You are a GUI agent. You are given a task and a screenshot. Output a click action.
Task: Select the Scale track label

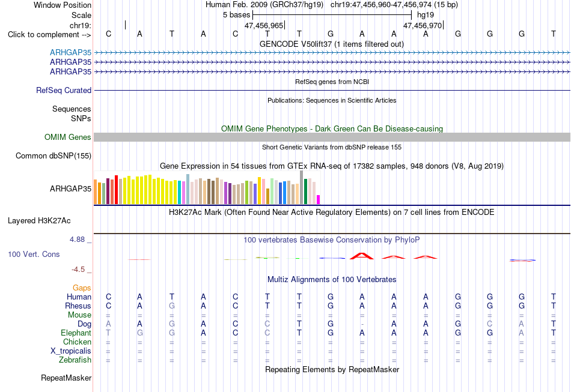pyautogui.click(x=81, y=15)
